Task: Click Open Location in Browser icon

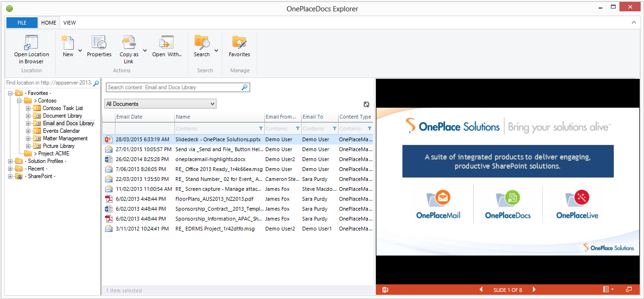Action: (x=31, y=43)
